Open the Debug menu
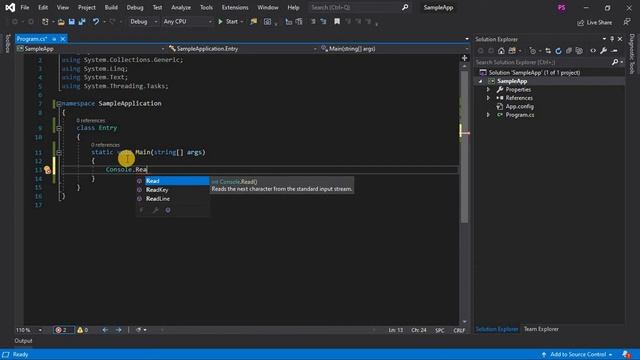The height and width of the screenshot is (360, 640). [135, 7]
